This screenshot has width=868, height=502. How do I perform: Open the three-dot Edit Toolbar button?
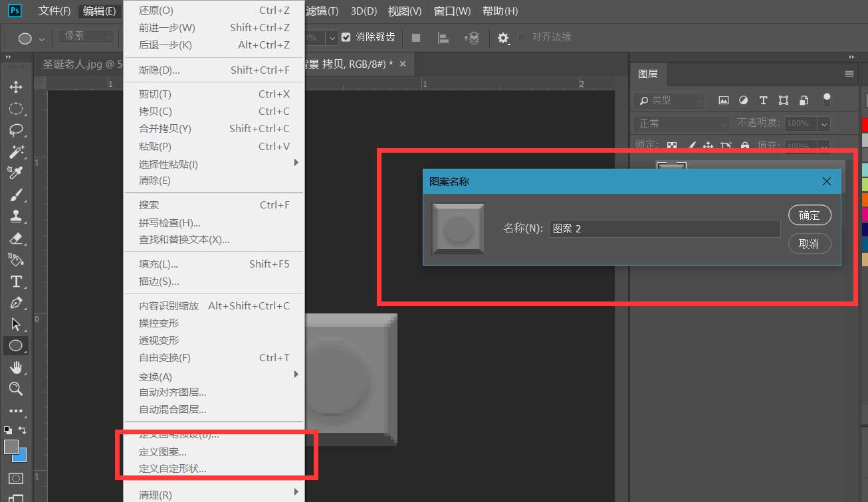click(16, 411)
